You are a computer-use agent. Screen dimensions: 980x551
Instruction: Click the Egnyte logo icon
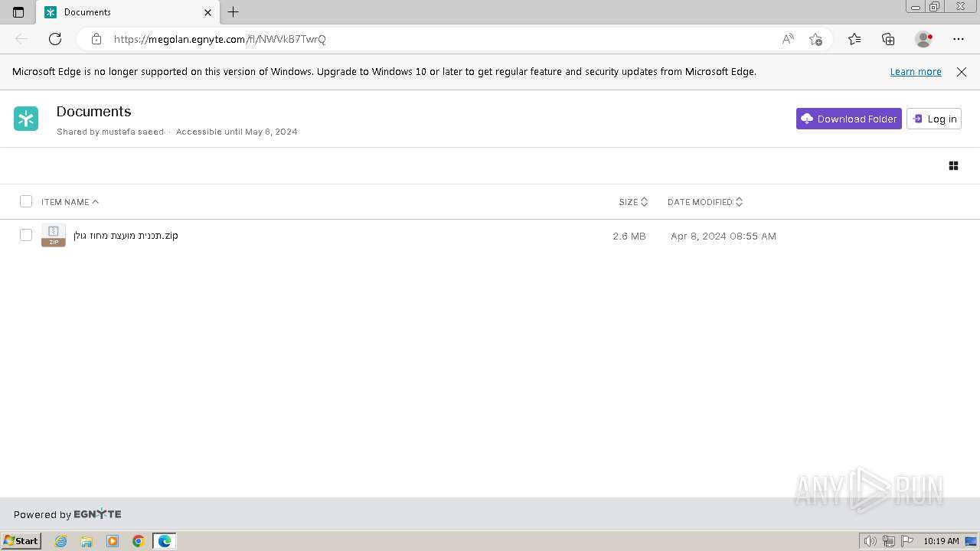26,119
